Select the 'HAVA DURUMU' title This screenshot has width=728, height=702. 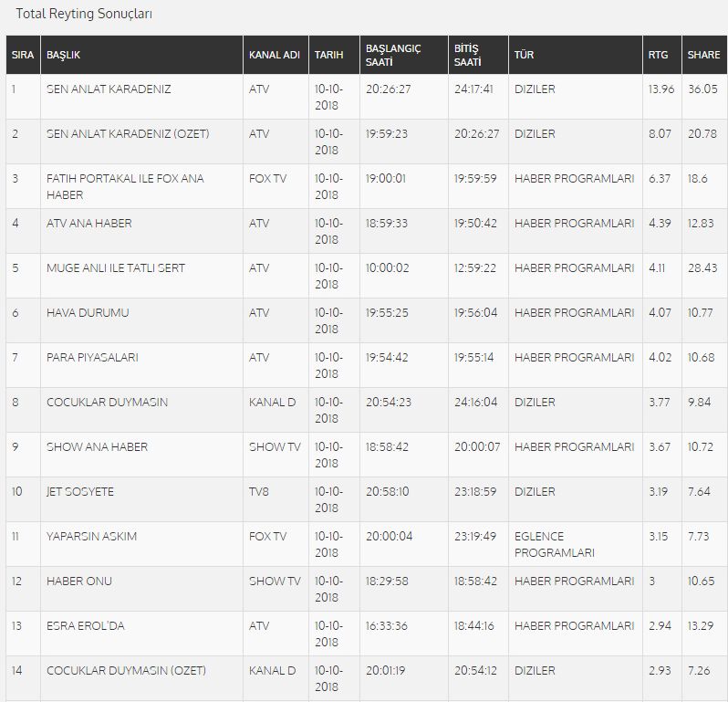point(88,313)
